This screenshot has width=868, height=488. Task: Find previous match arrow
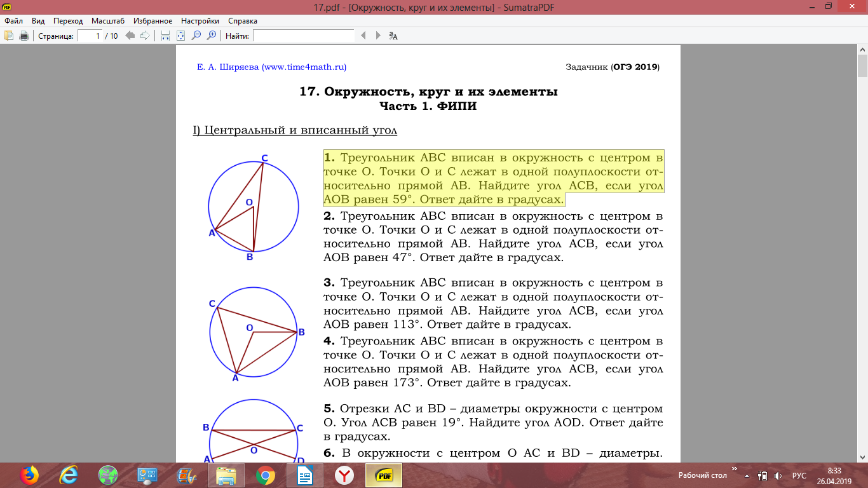363,36
